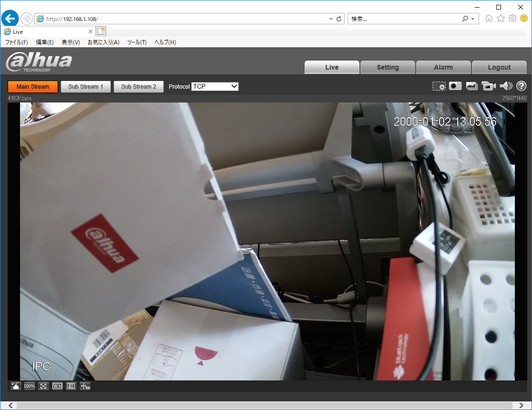This screenshot has width=532, height=410.
Task: Open the お気に入り(A) menu
Action: (x=103, y=42)
